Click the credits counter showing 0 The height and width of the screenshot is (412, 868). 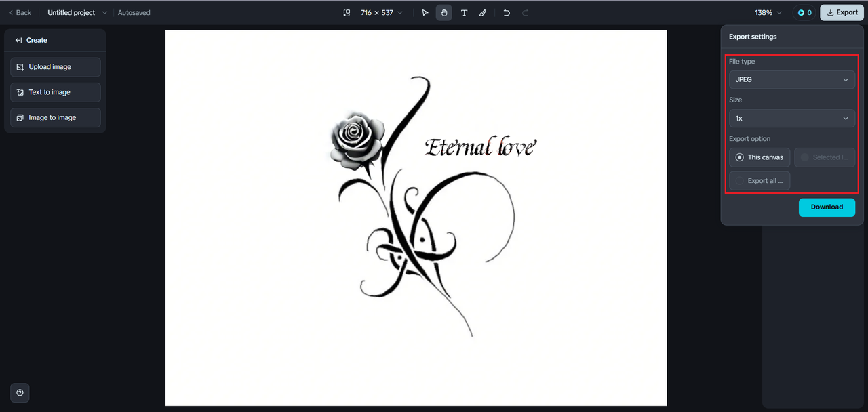[x=804, y=13]
